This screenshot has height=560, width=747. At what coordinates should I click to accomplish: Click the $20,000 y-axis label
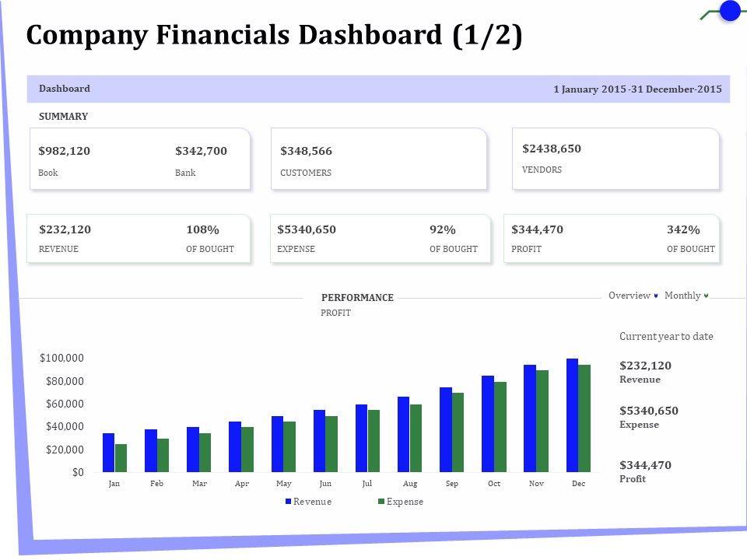[x=65, y=450]
